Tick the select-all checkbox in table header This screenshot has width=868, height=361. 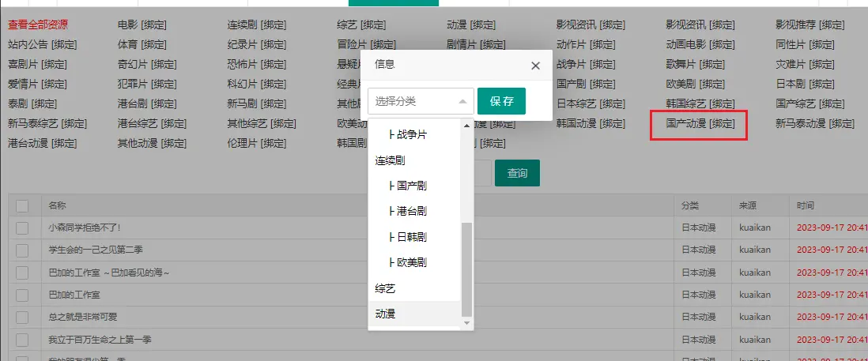tap(22, 205)
